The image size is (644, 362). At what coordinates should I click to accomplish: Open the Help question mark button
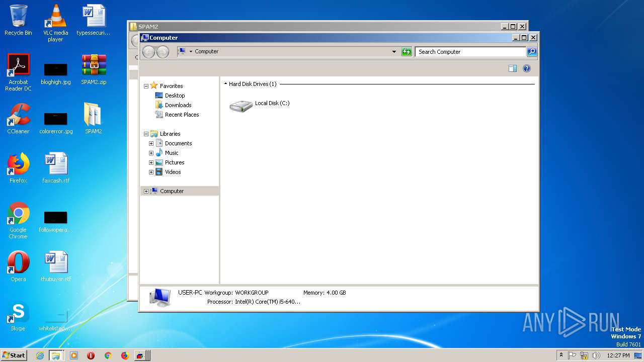point(527,68)
